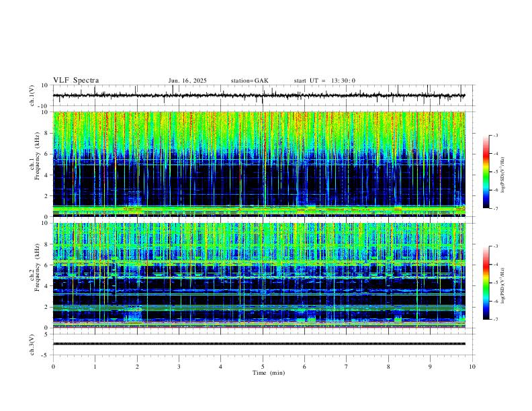Click the log(PSD) label beside ch.1 colorbar
The width and height of the screenshot is (532, 411).
503,175
